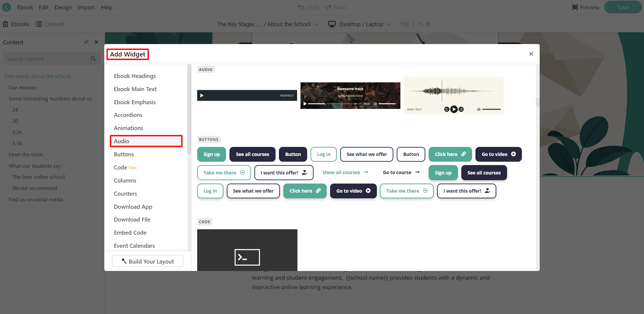Open the Import menu

pyautogui.click(x=86, y=7)
